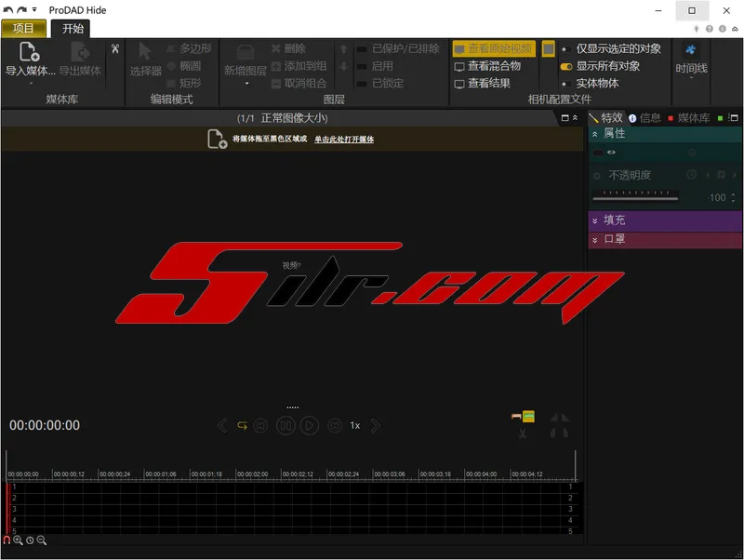Click the green square panel tab
This screenshot has width=744, height=560.
tap(720, 118)
